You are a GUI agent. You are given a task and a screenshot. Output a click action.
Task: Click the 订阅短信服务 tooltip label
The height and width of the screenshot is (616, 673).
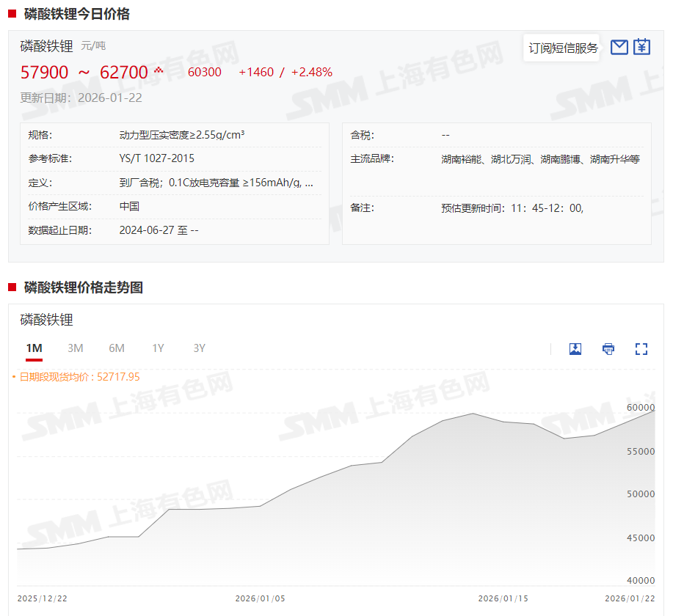pyautogui.click(x=563, y=48)
